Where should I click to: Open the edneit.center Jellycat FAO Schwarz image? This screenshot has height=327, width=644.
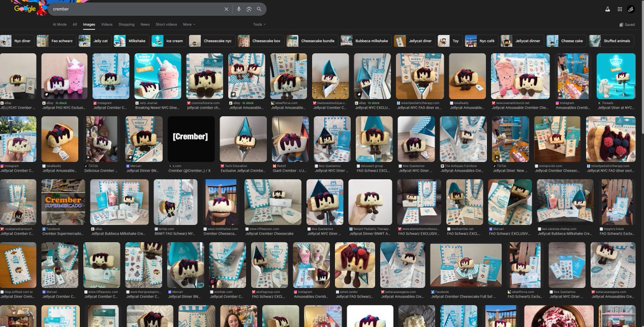click(x=355, y=265)
